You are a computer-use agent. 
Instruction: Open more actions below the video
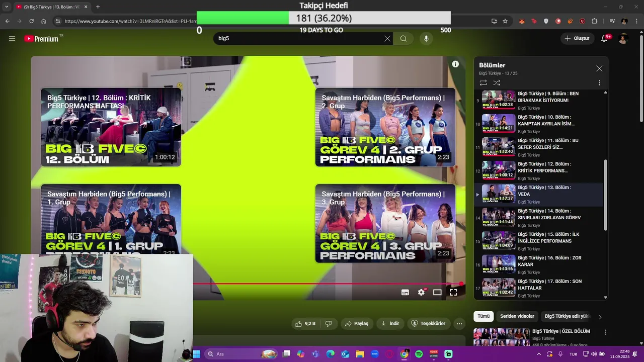459,324
